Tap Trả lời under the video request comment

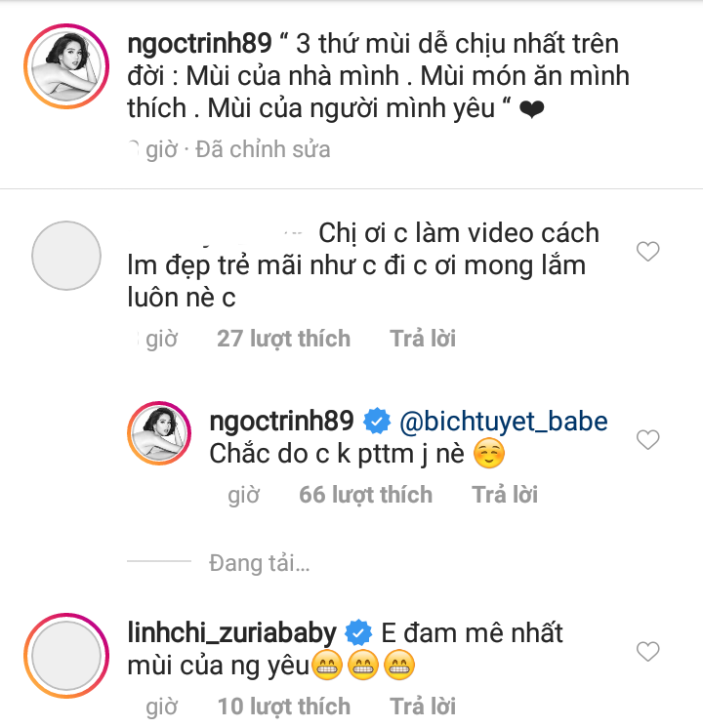[423, 339]
